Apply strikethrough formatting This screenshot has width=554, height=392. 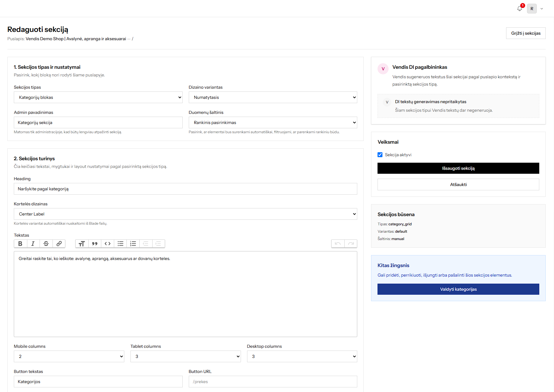coord(46,244)
